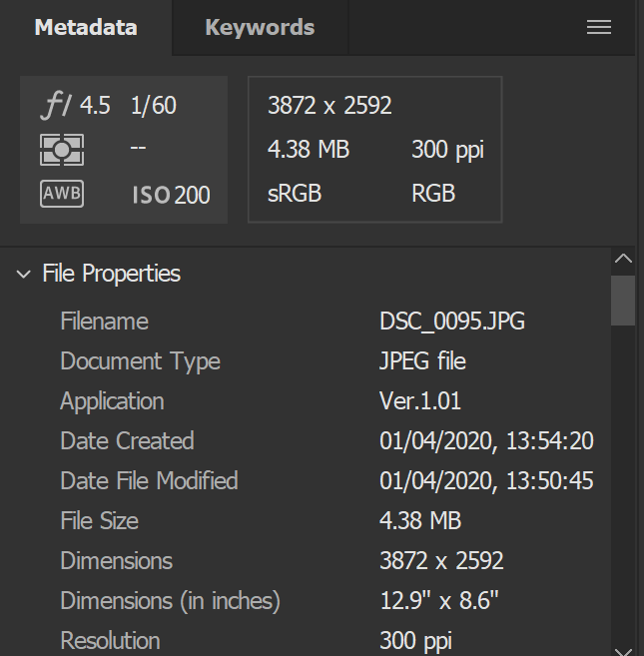Click the Application field value Ver.1.01
Viewport: 644px width, 656px height.
pyautogui.click(x=419, y=401)
